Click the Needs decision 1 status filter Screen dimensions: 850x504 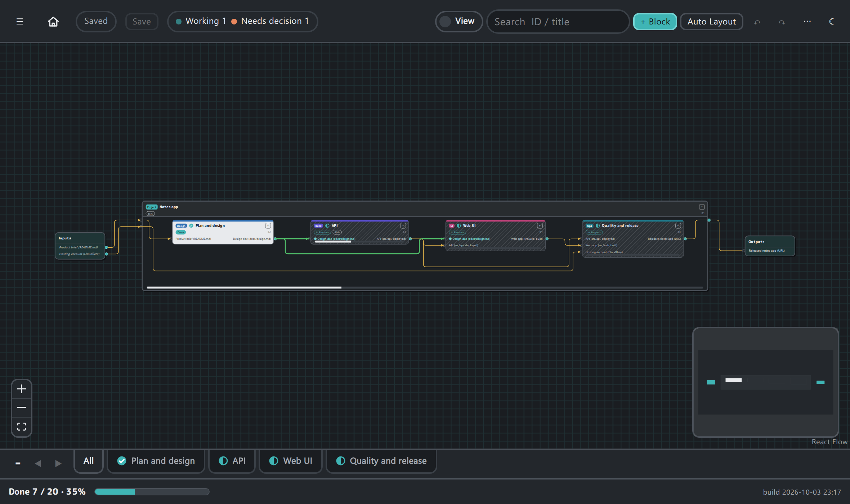tap(270, 21)
